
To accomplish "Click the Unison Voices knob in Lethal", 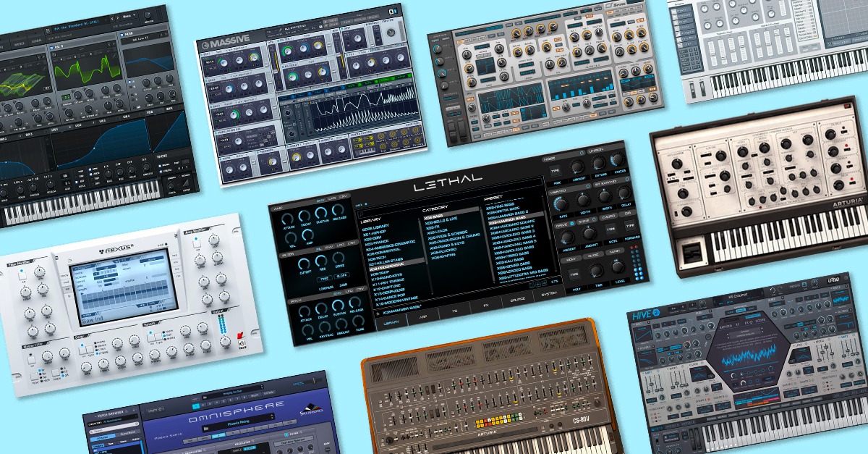I will click(616, 159).
